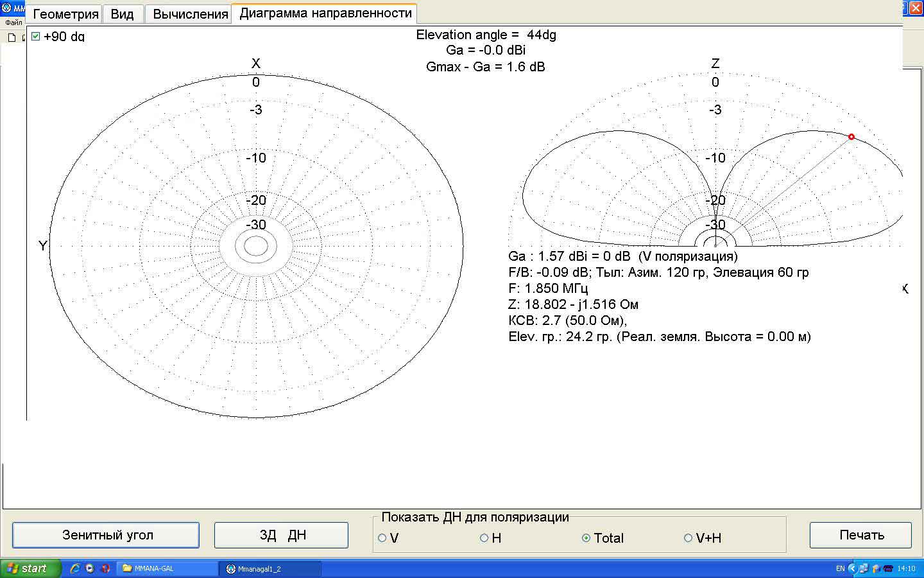This screenshot has width=924, height=578.
Task: Open the Вычисления tab
Action: coord(190,14)
